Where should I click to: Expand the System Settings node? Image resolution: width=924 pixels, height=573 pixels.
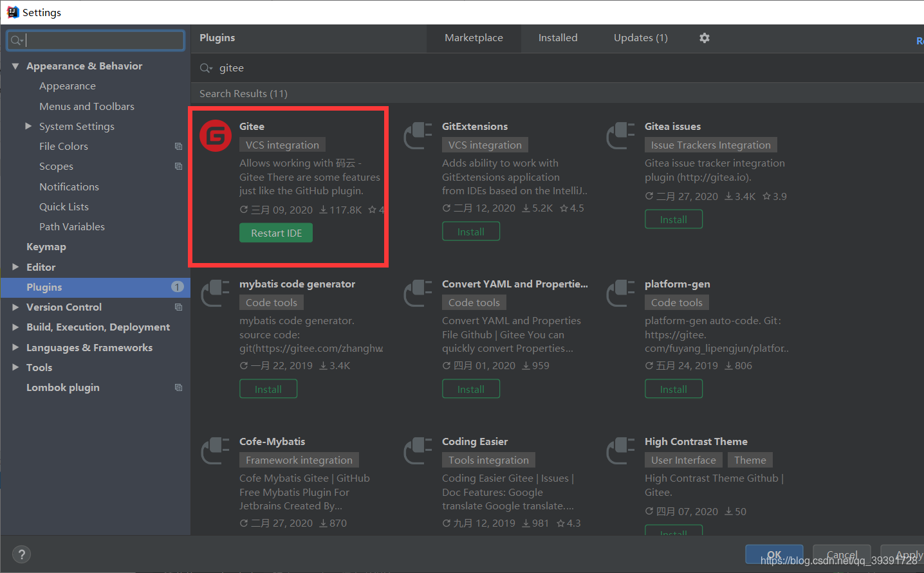28,126
